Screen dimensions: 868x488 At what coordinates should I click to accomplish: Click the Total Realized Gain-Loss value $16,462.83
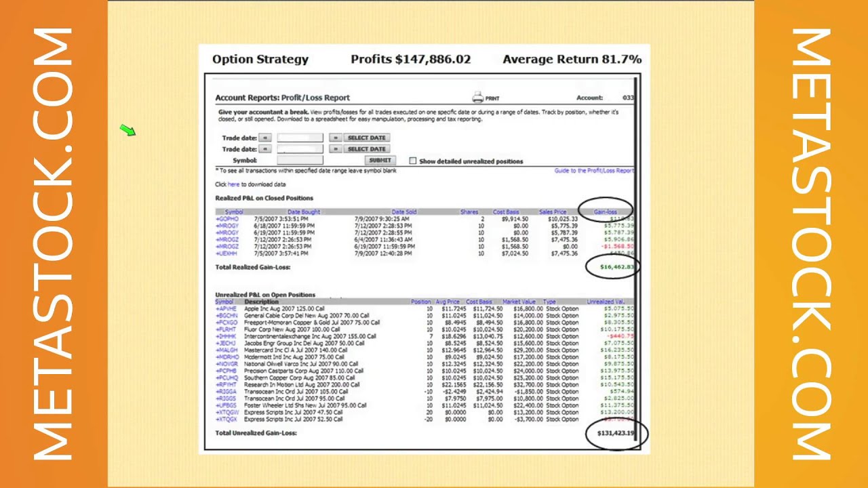point(617,267)
